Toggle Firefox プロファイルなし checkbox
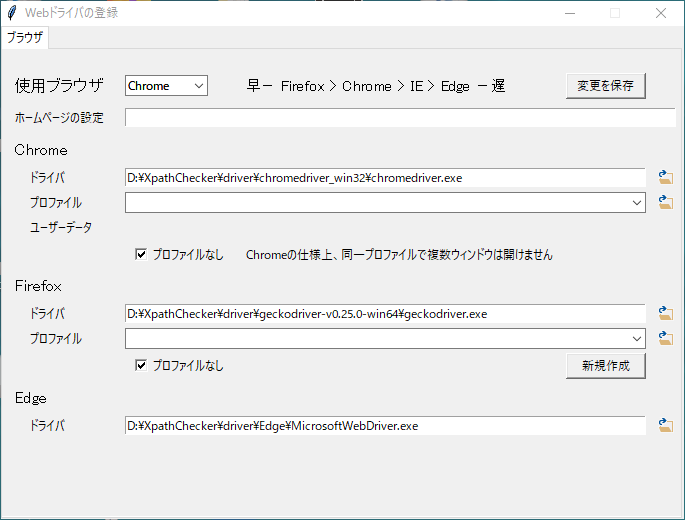 point(141,365)
